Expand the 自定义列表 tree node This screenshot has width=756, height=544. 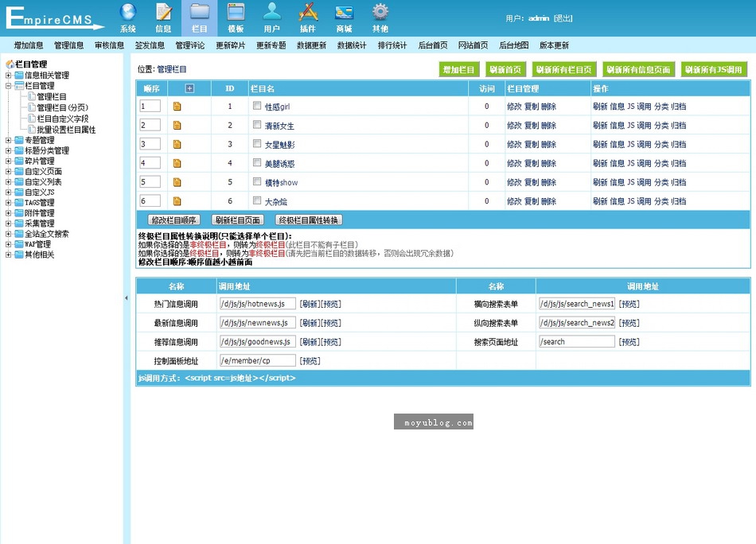point(8,181)
